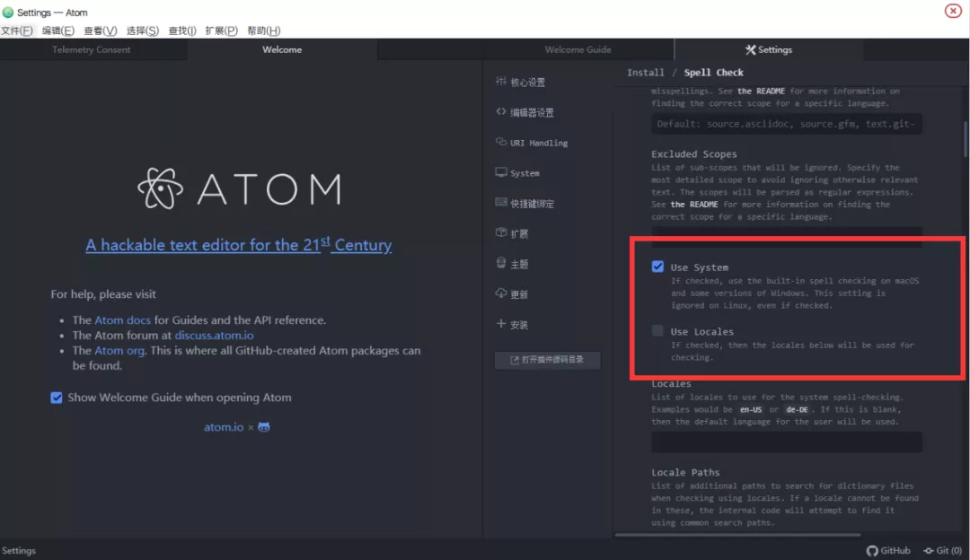The width and height of the screenshot is (970, 560).
Task: Open the 编辑(E) menu
Action: [x=58, y=31]
